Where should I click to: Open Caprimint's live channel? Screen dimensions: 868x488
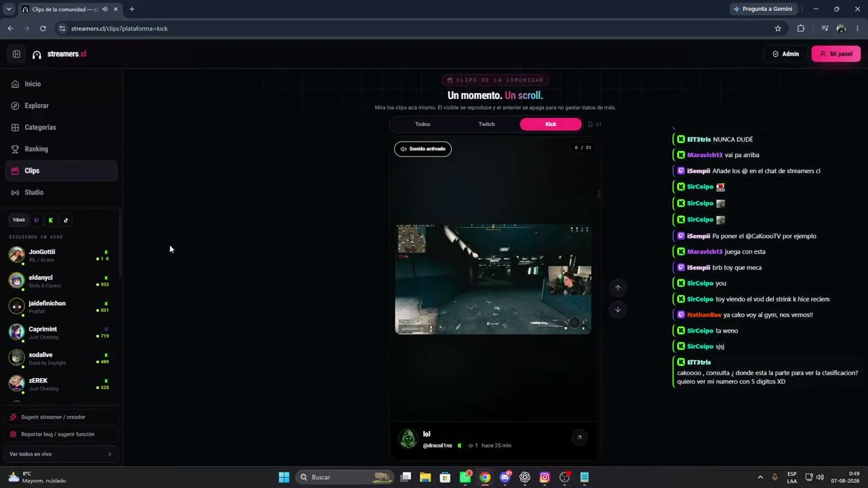click(x=60, y=332)
